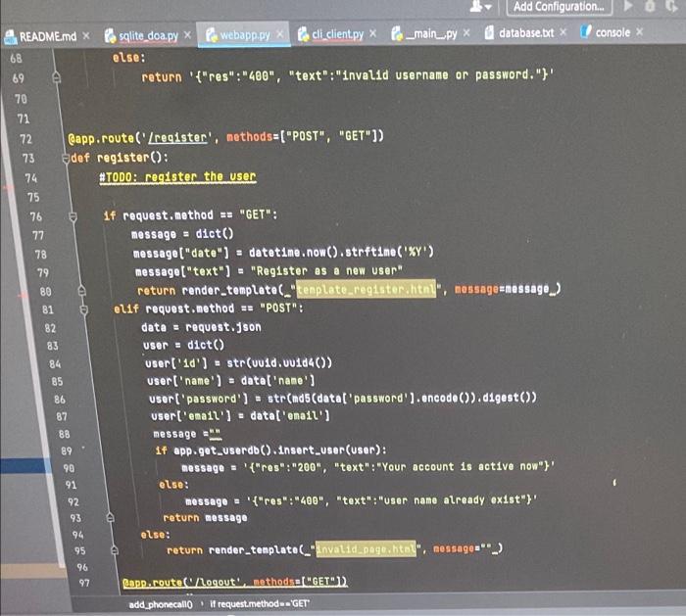Open the sqlite_doa.py tab

(148, 36)
